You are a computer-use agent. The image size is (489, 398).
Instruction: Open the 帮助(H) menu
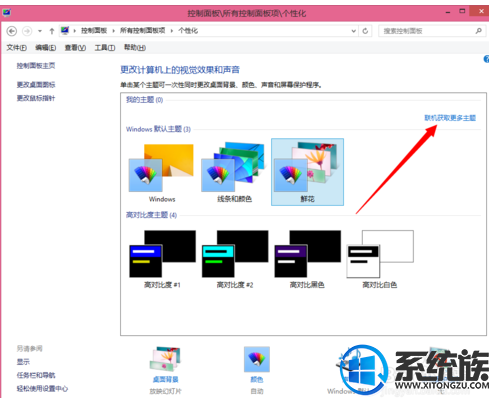[135, 48]
